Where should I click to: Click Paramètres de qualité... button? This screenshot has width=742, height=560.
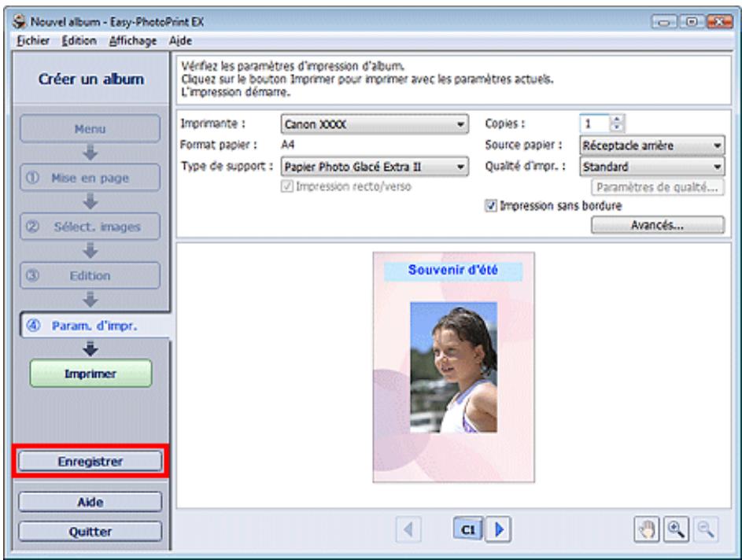tap(657, 187)
